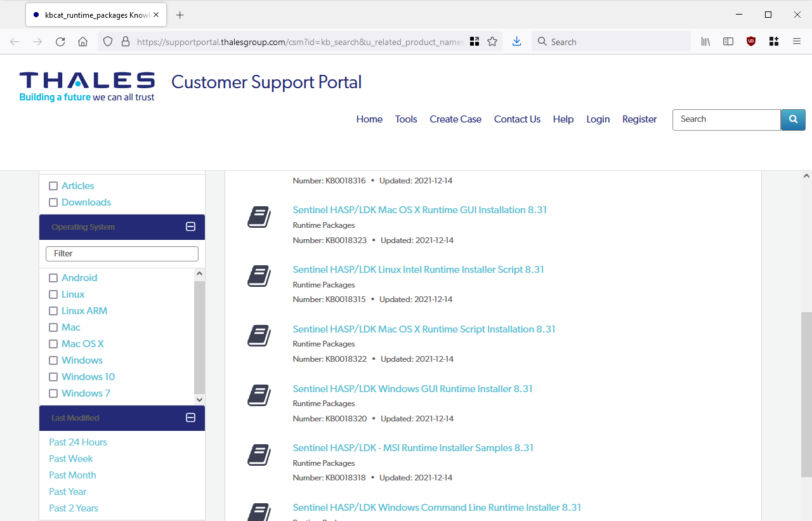Tick the Downloads filter checkbox

coord(53,202)
